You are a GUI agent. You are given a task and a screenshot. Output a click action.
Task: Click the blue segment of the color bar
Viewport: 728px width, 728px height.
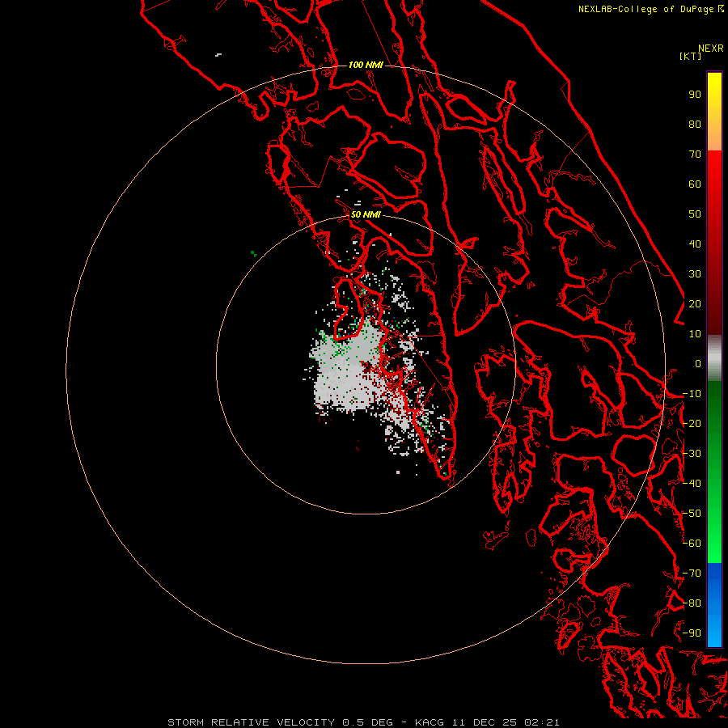click(714, 605)
